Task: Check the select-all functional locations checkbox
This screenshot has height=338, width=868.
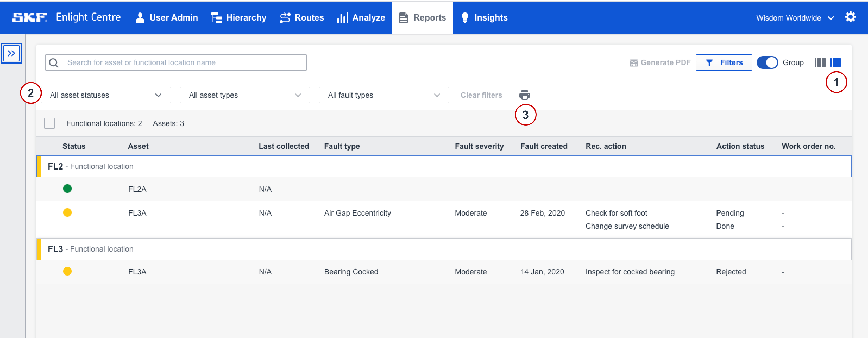Action: [x=49, y=123]
